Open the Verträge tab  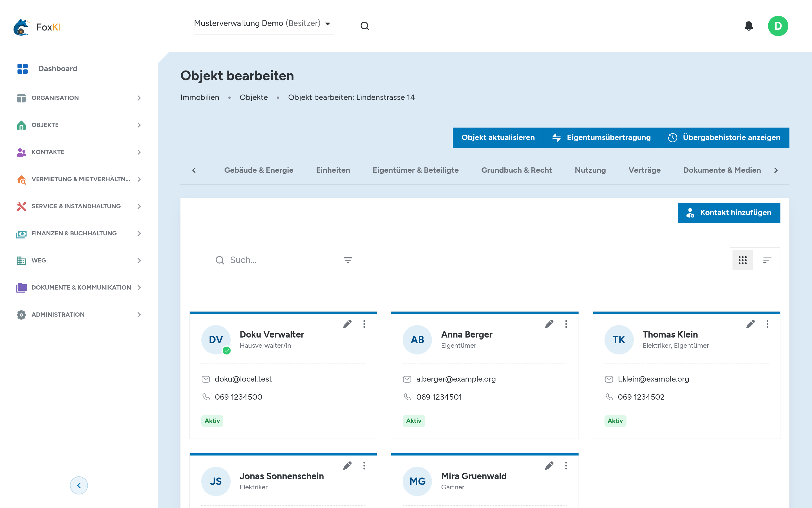[x=645, y=170]
